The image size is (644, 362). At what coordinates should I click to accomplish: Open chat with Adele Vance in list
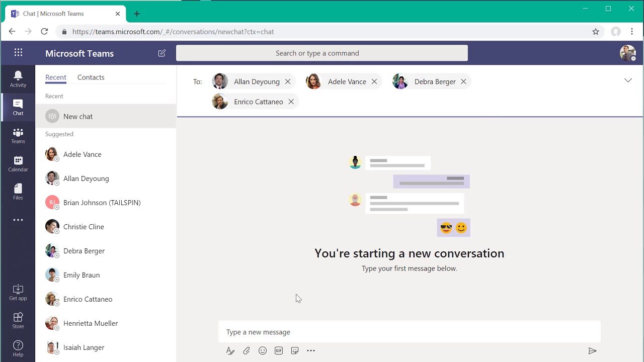[106, 154]
